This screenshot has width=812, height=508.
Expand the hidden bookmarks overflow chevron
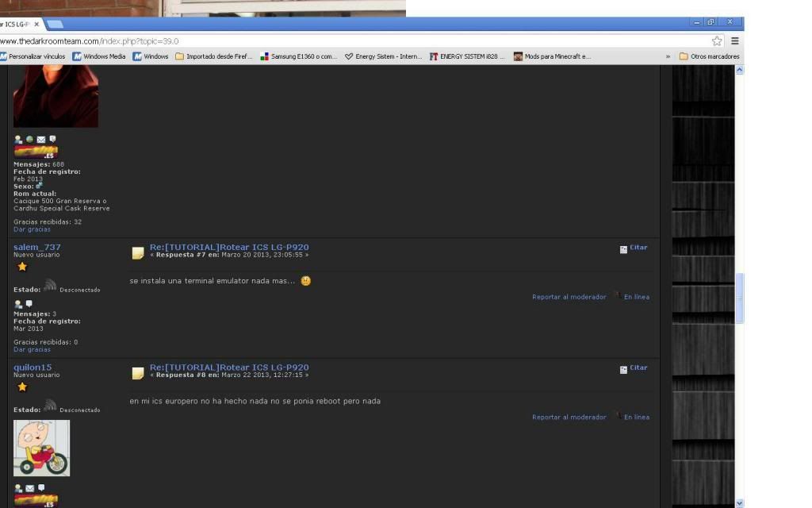click(x=668, y=56)
